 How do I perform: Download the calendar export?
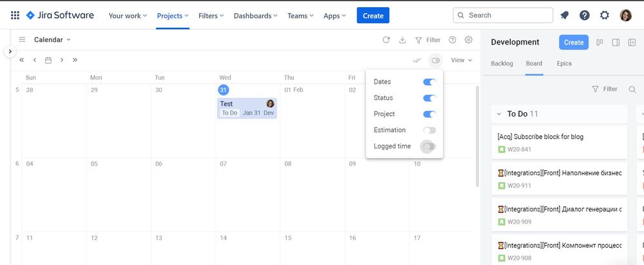tap(402, 40)
